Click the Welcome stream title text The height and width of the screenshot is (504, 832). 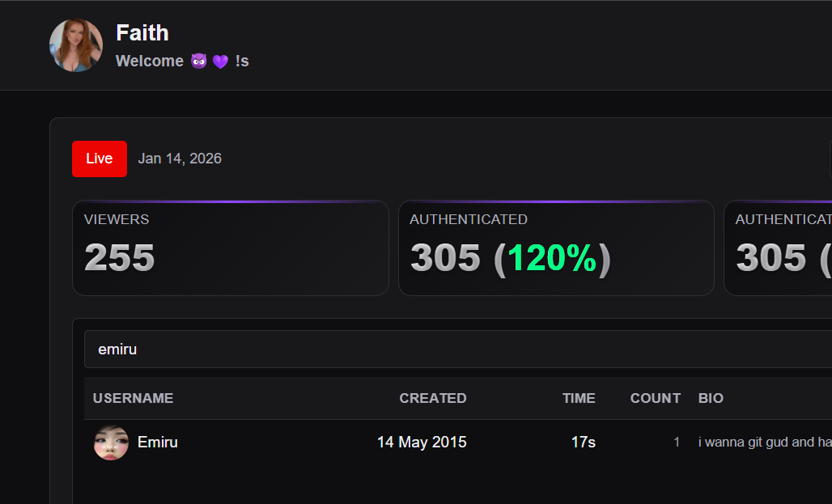182,61
